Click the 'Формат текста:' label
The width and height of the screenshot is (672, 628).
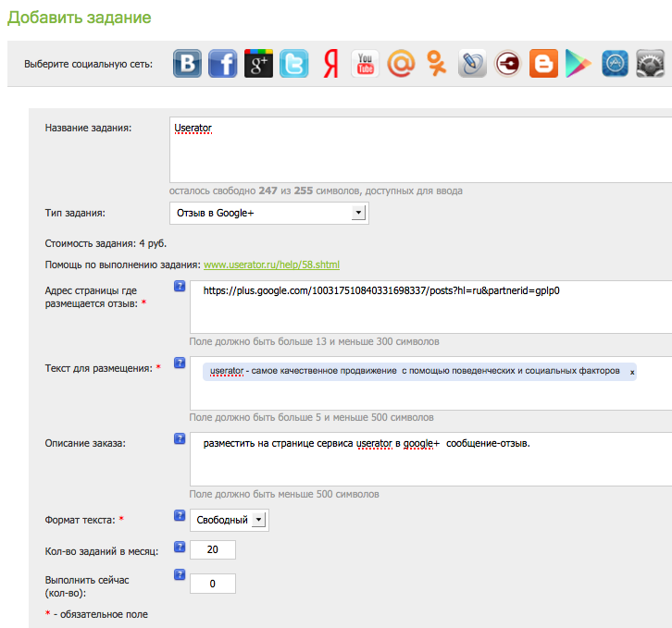(81, 520)
